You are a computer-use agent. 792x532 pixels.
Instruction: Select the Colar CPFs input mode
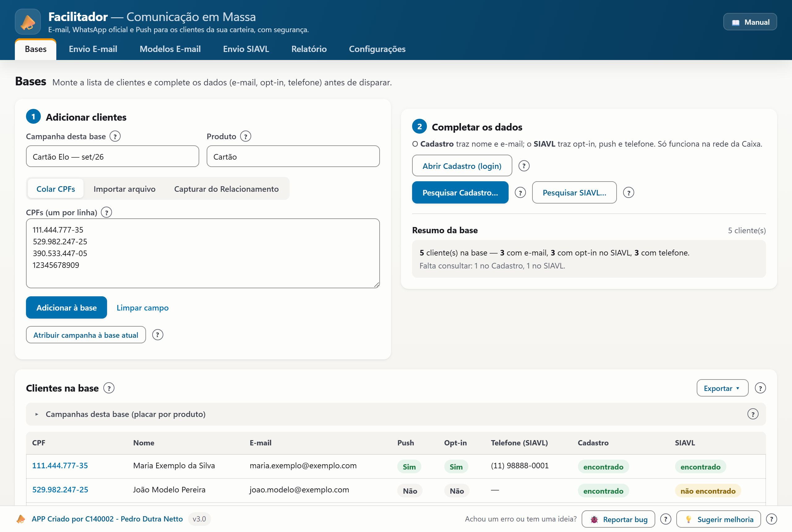coord(56,189)
